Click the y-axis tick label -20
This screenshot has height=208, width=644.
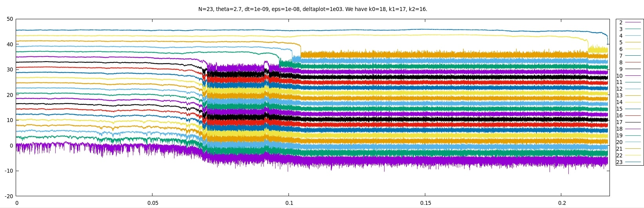pos(9,196)
